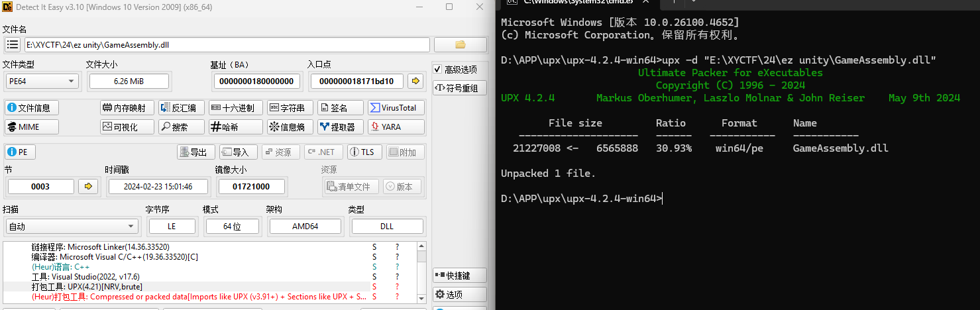The height and width of the screenshot is (310, 980).
Task: Select the 打包工具: UPX(4.21) row
Action: coord(211,287)
